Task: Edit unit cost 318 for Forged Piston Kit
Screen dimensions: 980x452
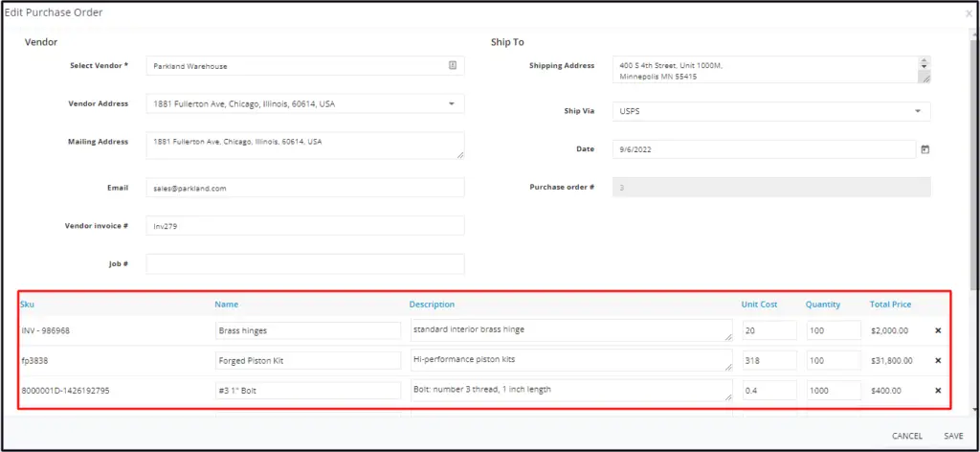Action: (769, 360)
